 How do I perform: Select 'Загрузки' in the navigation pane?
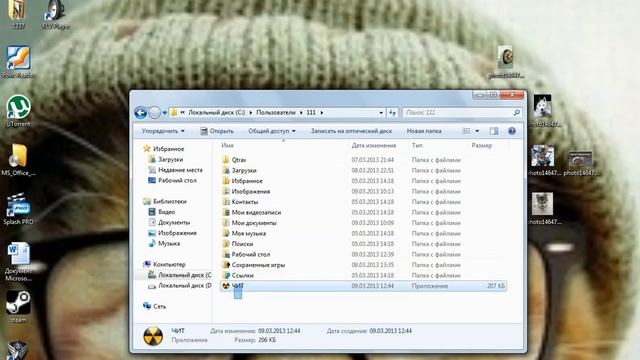click(170, 160)
